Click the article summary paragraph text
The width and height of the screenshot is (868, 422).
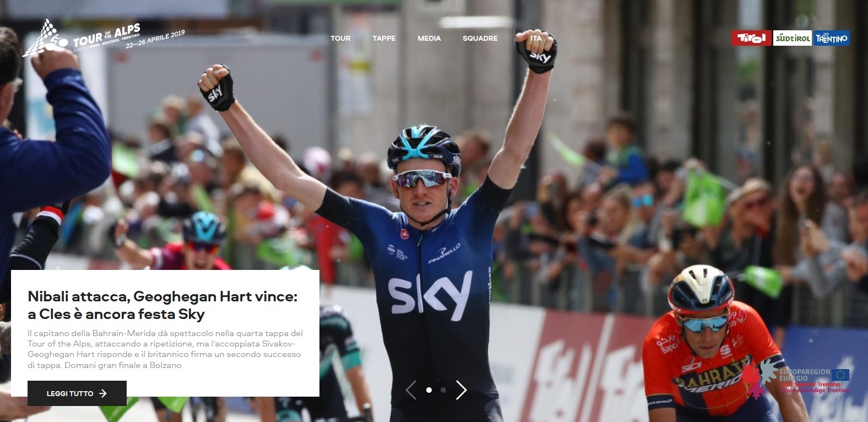pos(165,349)
